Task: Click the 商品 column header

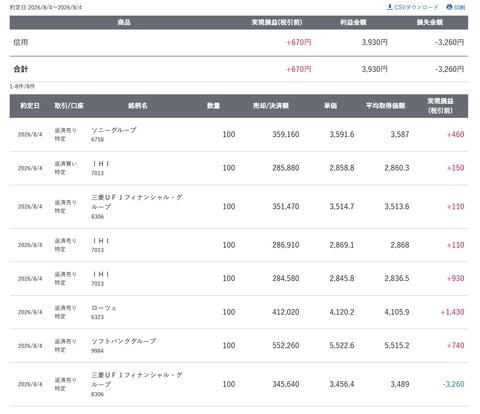Action: (124, 22)
